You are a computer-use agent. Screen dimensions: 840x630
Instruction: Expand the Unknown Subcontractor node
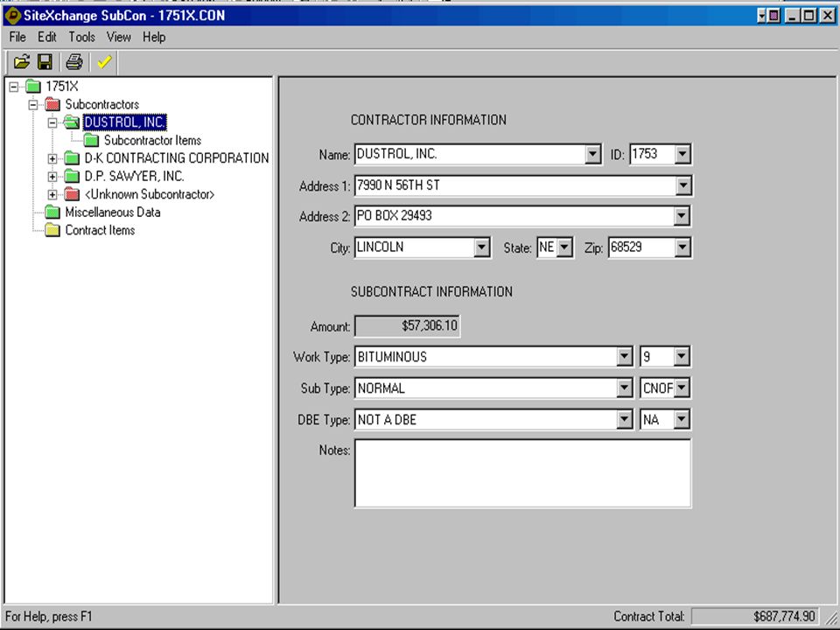(52, 194)
